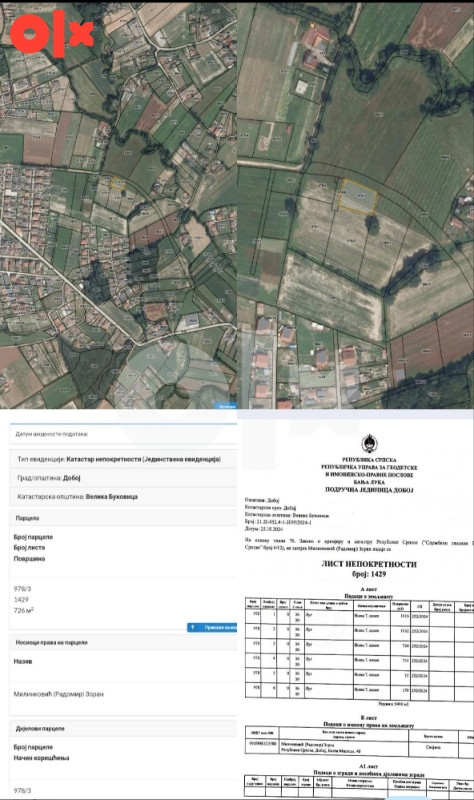Click the blue pin icon on show-on-map button

pos(192,628)
